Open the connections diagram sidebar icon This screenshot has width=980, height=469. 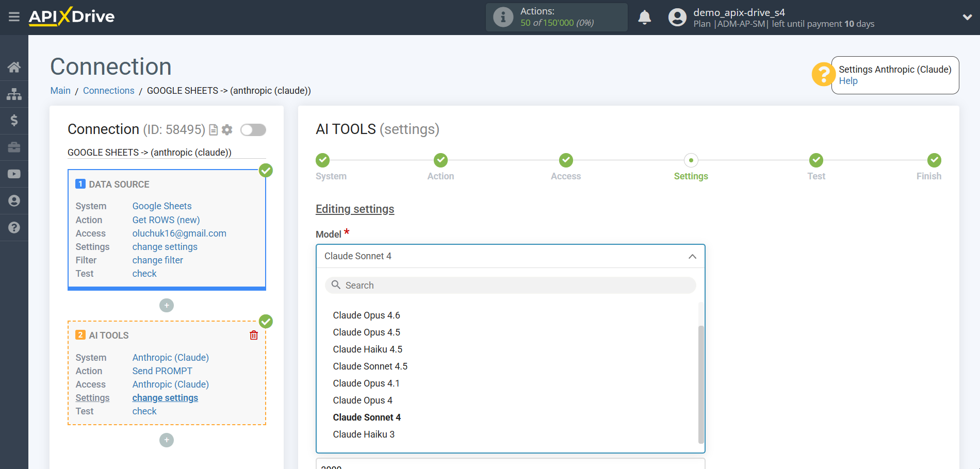[x=14, y=94]
